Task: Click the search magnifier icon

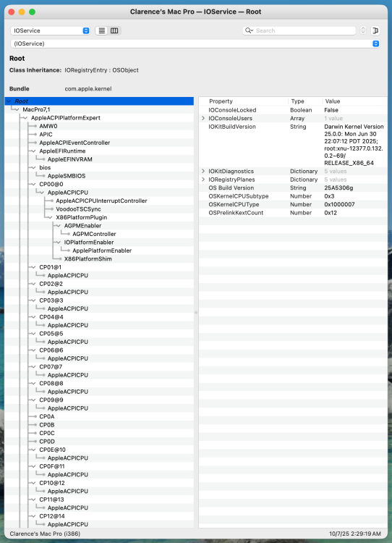Action: [x=249, y=30]
